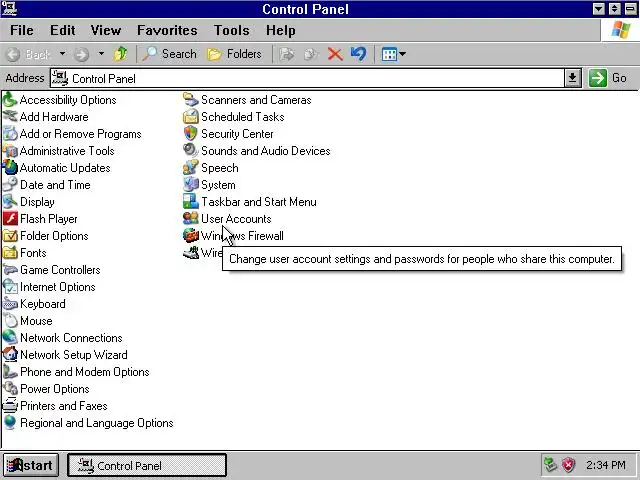Open the Windows Firewall icon
The width and height of the screenshot is (640, 480).
191,236
